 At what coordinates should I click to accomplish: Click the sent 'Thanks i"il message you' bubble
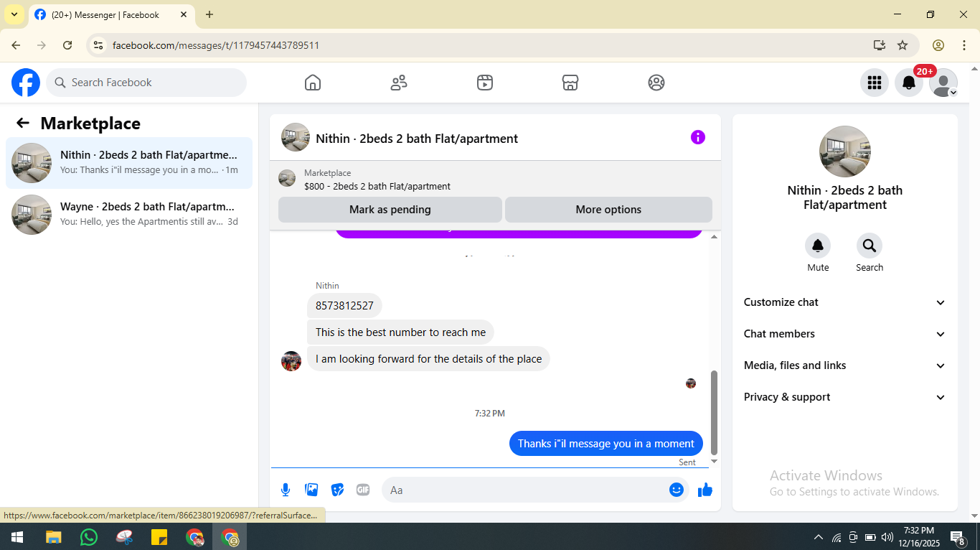coord(606,444)
